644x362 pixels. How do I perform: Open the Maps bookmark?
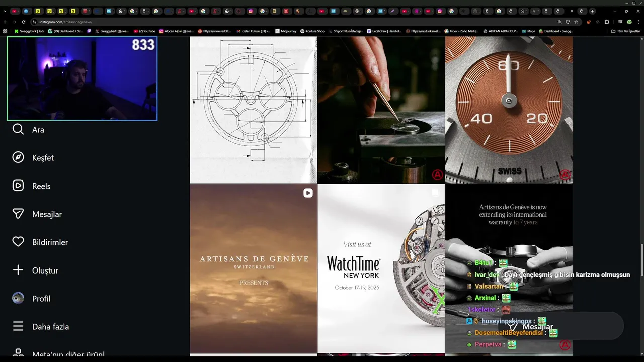click(528, 31)
